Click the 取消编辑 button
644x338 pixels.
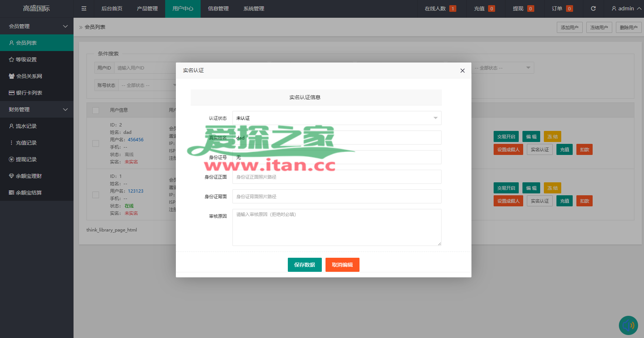click(342, 265)
